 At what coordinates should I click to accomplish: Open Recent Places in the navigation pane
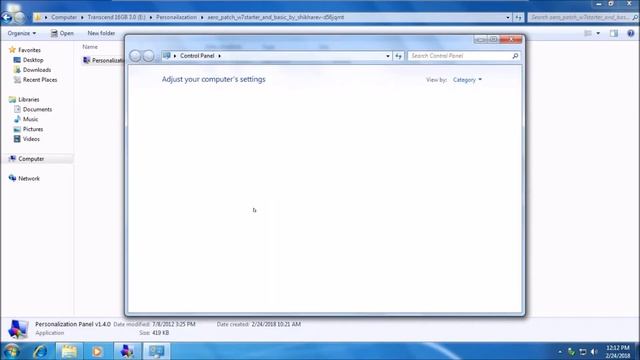click(40, 80)
